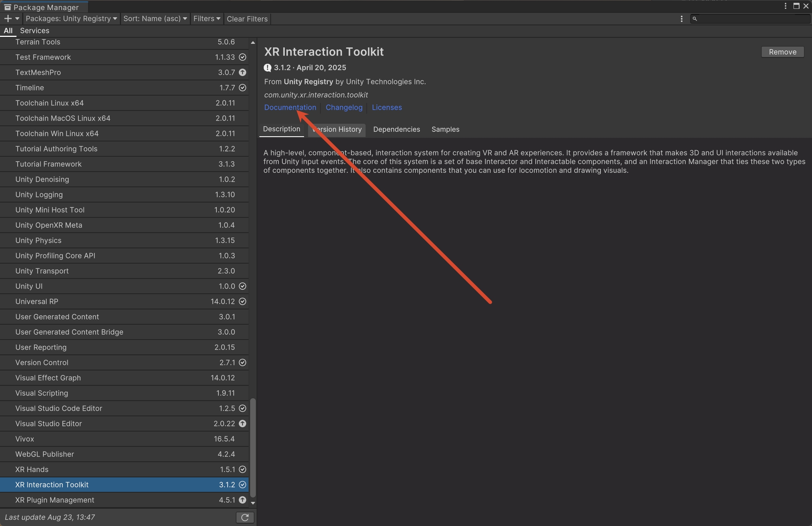Select User Generated Content Bridge package
The height and width of the screenshot is (526, 812).
click(124, 332)
